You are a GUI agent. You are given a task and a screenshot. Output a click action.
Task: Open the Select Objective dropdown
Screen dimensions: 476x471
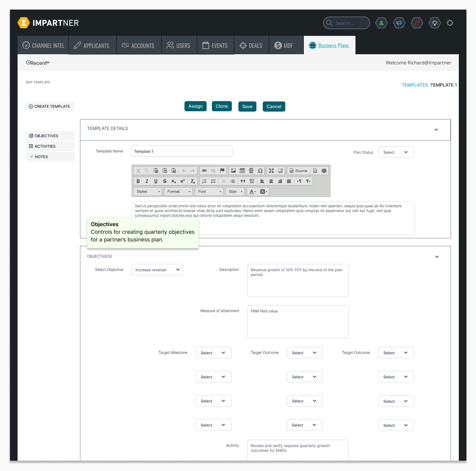(157, 270)
